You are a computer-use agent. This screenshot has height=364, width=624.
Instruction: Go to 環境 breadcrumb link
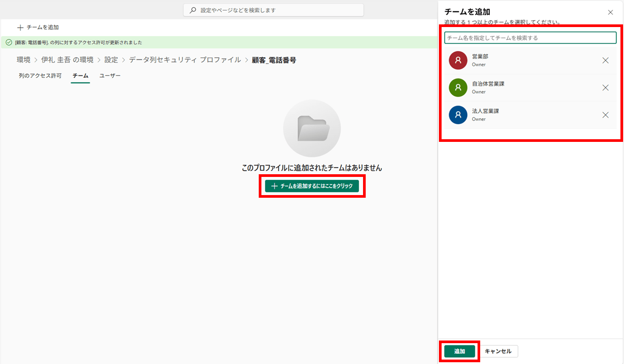coord(24,60)
